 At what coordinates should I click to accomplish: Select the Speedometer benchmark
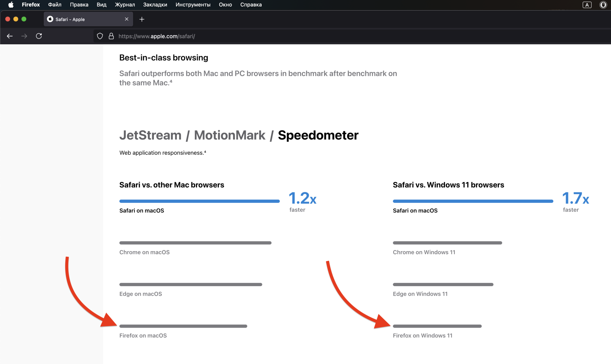pyautogui.click(x=318, y=135)
